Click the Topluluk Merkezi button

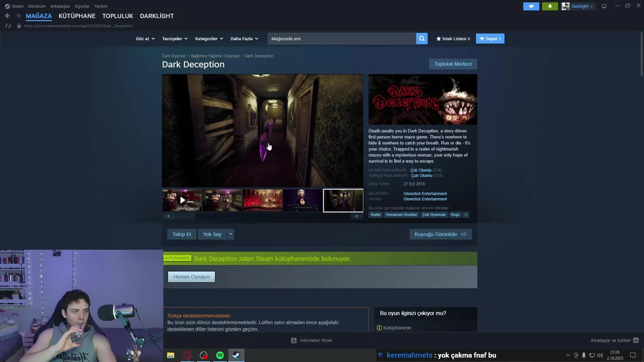(453, 64)
